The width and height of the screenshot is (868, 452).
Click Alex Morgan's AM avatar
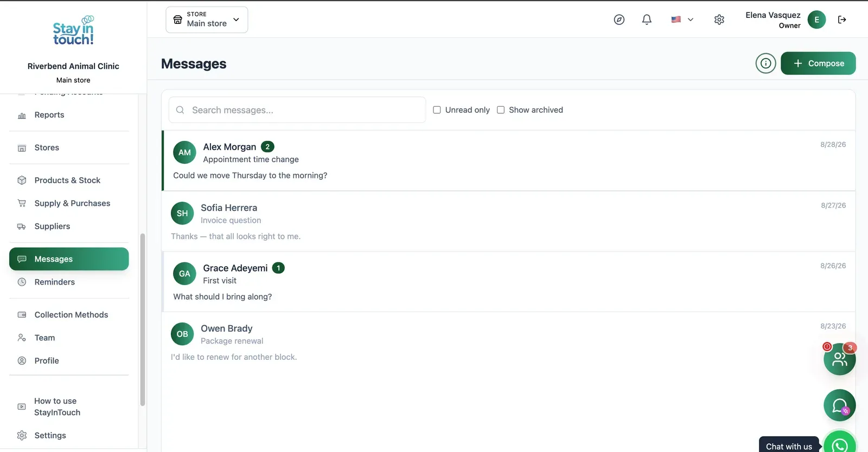pos(184,152)
